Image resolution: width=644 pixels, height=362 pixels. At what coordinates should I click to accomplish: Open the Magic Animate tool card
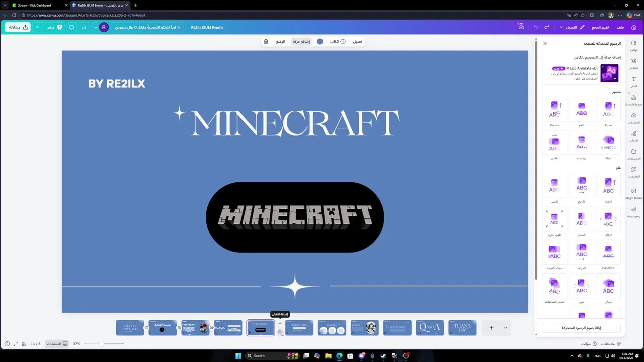pos(582,73)
